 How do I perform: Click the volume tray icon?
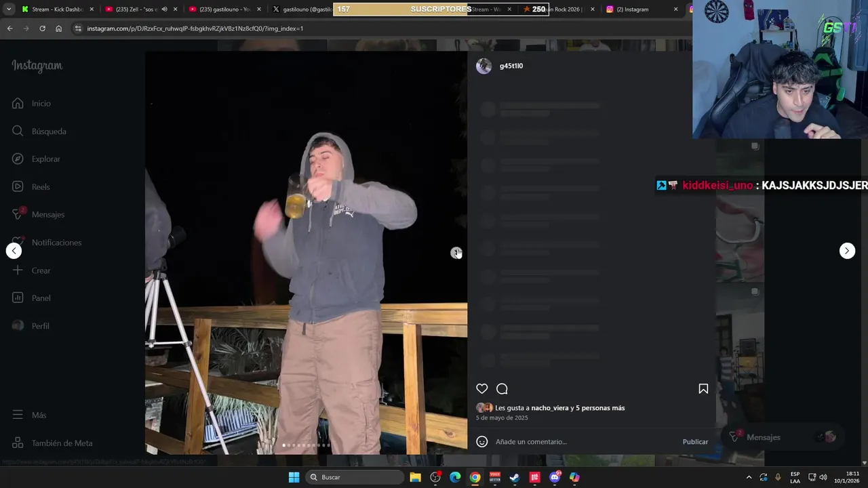tap(823, 477)
